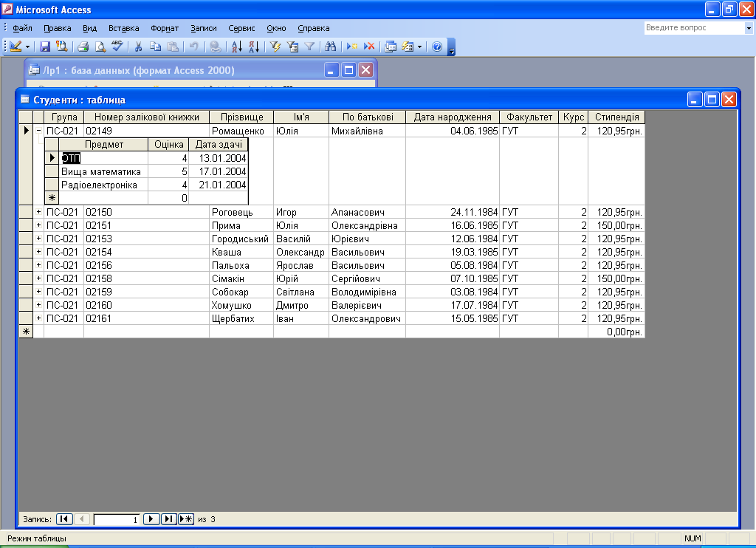Go to next record button
Screen dimensions: 756x548
(151, 519)
